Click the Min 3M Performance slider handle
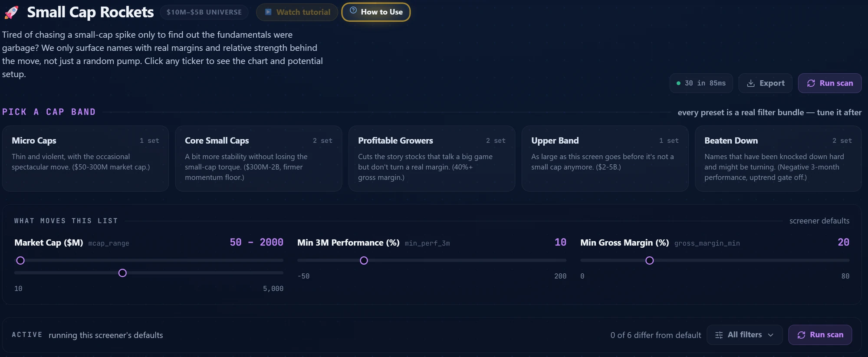Image resolution: width=868 pixels, height=357 pixels. (x=364, y=261)
